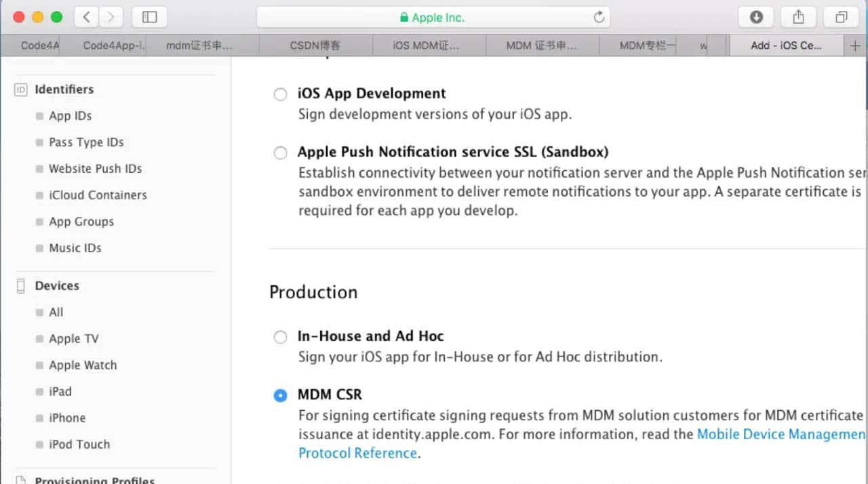Click the device icon beside the Devices heading
This screenshot has width=868, height=484.
point(20,285)
